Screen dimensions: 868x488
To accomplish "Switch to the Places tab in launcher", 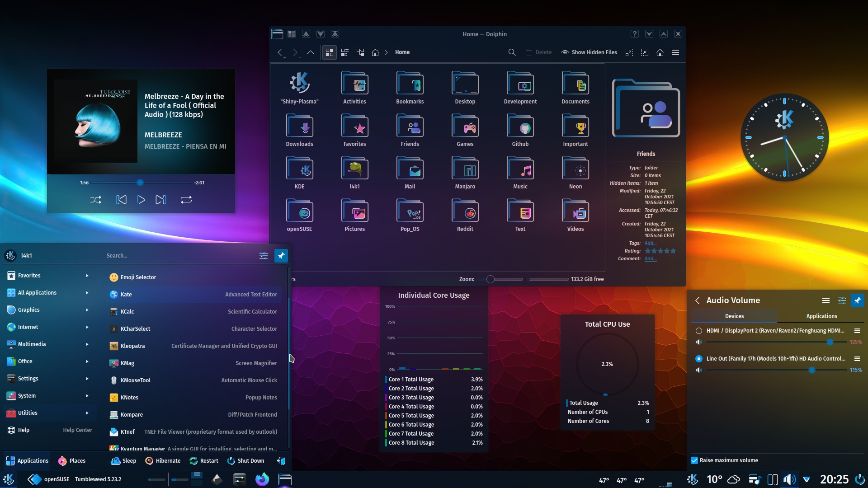I will pos(72,461).
